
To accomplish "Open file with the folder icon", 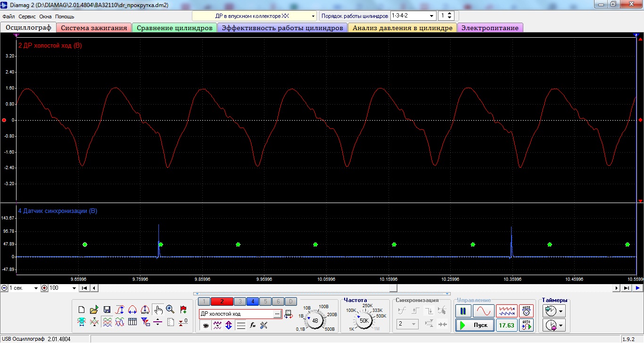I will pyautogui.click(x=94, y=310).
